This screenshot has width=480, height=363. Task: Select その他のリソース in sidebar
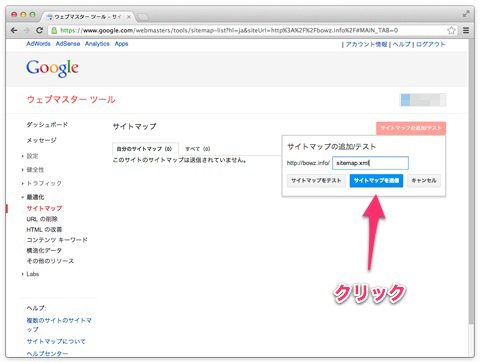[50, 261]
